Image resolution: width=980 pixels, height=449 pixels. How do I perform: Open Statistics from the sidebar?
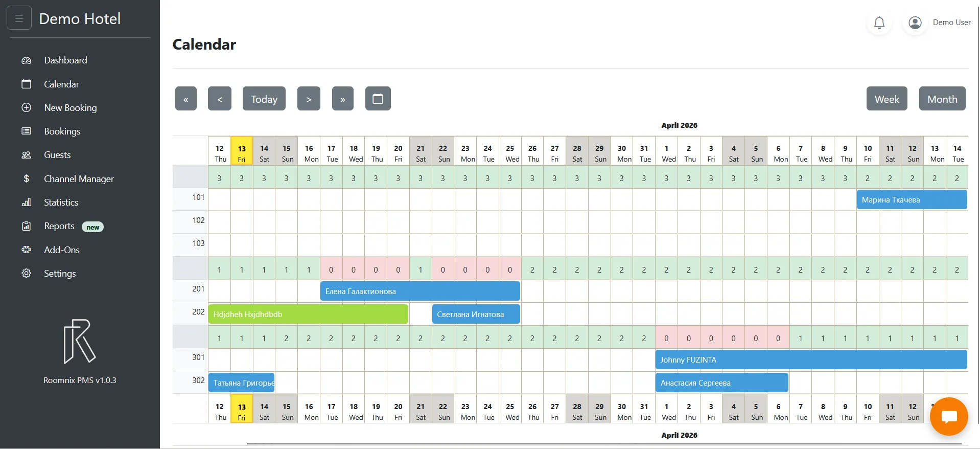pos(61,203)
